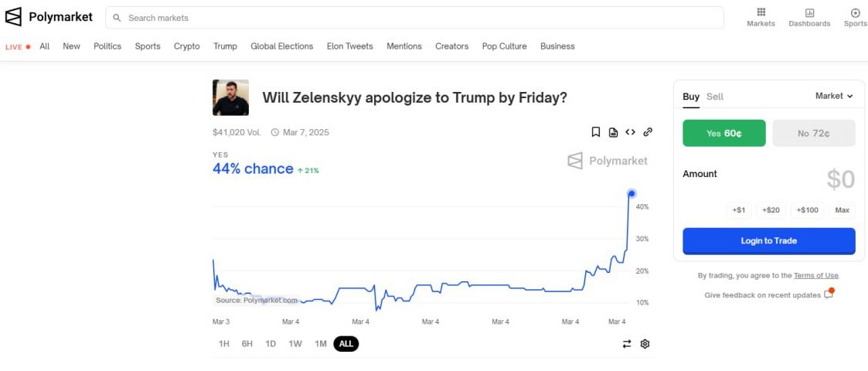Screen dimensions: 868x371
Task: Open the Politics category
Action: pos(107,46)
